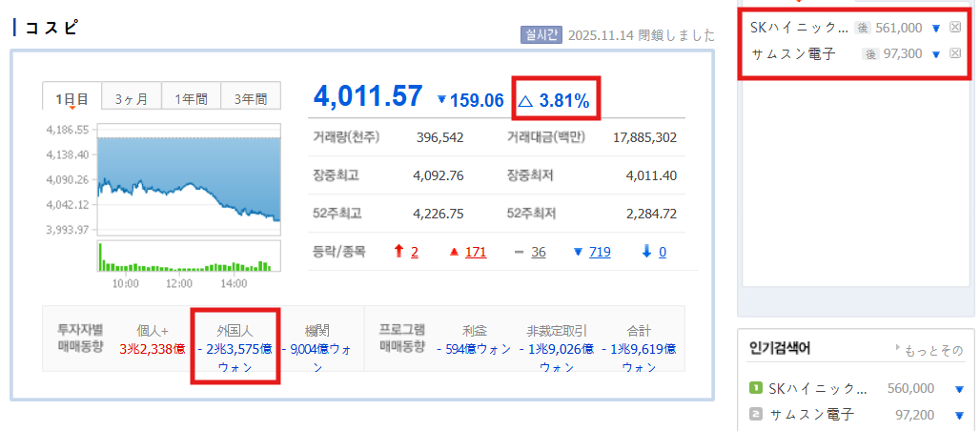Click the gray rank 2 badge
Image resolution: width=980 pixels, height=431 pixels.
[756, 415]
